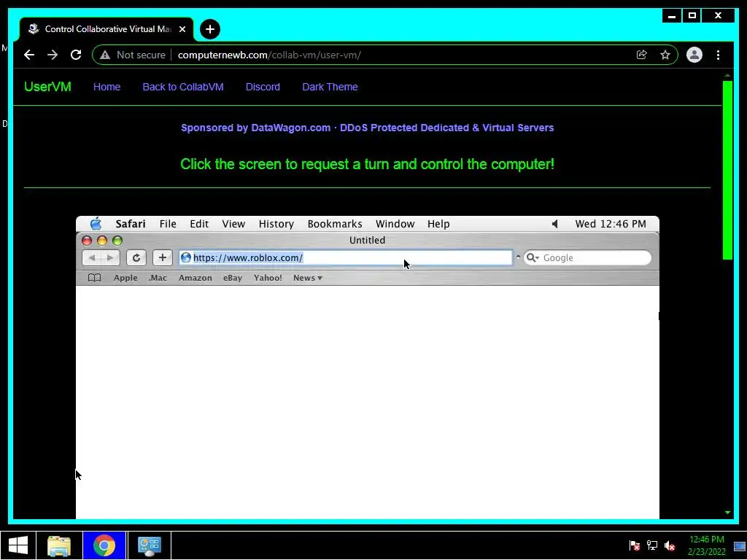Image resolution: width=747 pixels, height=560 pixels.
Task: Open the Windows Start button
Action: 18,545
